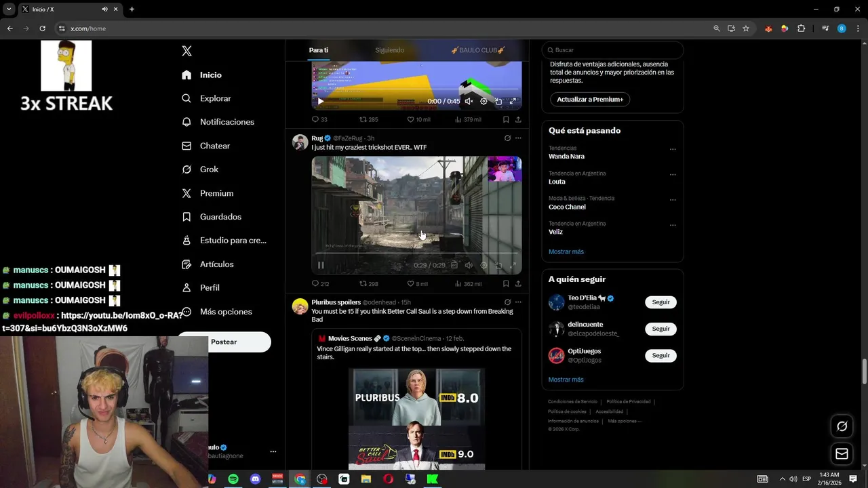Click Actualizar a Premium+ button
The image size is (868, 488).
point(590,100)
